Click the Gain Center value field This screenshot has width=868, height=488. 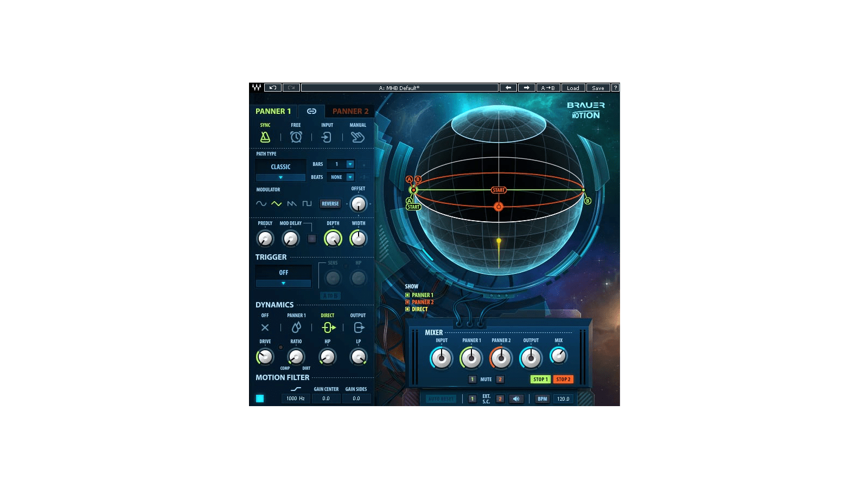[x=326, y=399]
